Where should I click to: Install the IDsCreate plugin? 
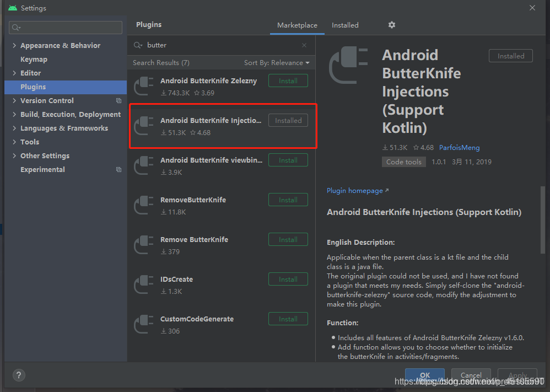coord(288,279)
